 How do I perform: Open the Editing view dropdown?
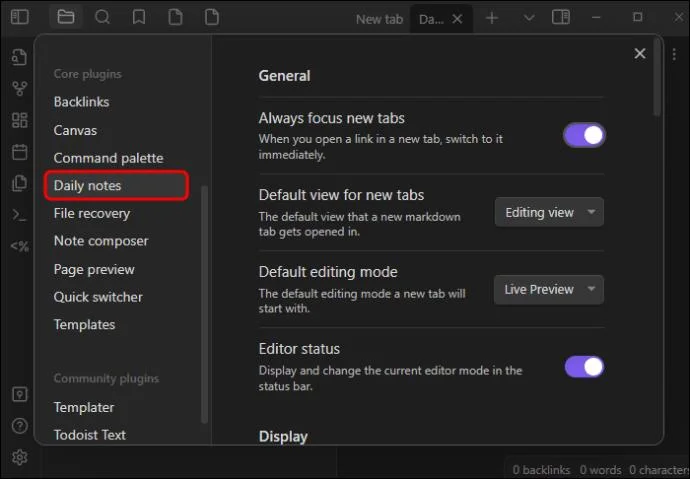coord(549,212)
